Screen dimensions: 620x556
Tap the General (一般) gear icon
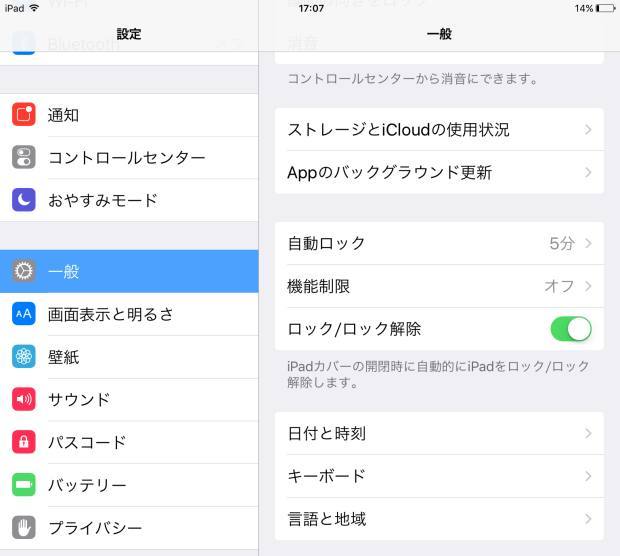(x=24, y=271)
